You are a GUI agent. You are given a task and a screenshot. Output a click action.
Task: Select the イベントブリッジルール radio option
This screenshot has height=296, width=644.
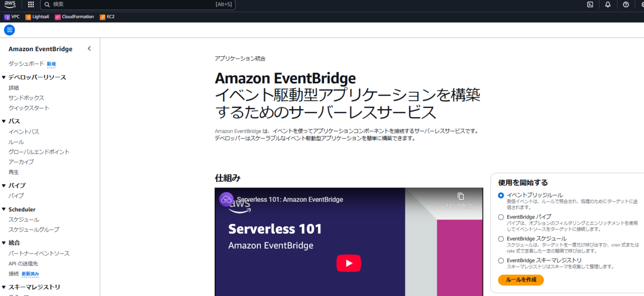click(501, 195)
